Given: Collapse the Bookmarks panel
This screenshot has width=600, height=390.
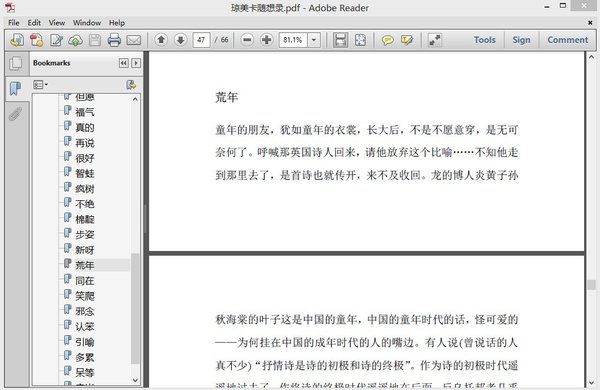Looking at the screenshot, I should pos(124,63).
